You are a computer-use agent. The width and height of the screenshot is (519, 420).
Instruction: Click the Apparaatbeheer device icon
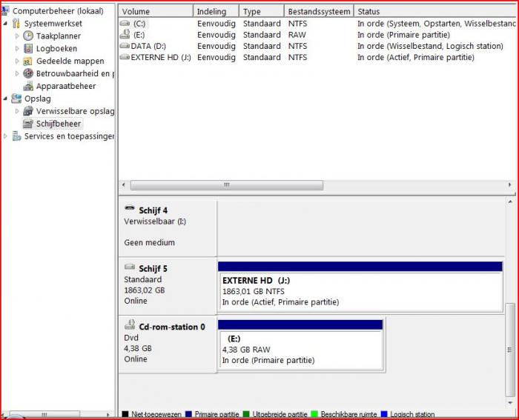tap(28, 87)
